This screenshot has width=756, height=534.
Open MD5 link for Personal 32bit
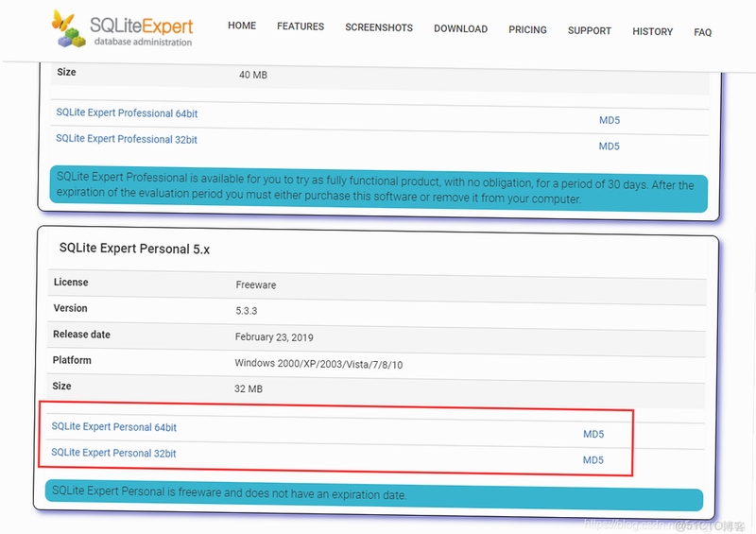pyautogui.click(x=593, y=460)
